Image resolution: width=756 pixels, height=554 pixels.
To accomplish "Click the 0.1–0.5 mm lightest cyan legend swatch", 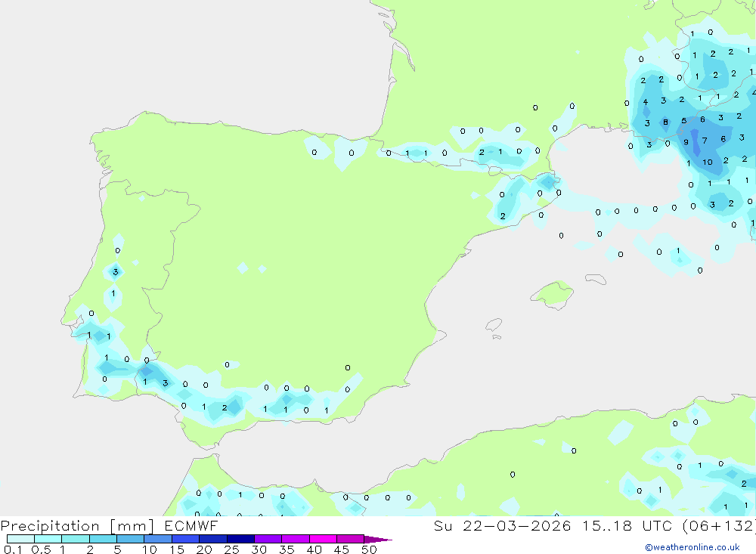I will 20,539.
